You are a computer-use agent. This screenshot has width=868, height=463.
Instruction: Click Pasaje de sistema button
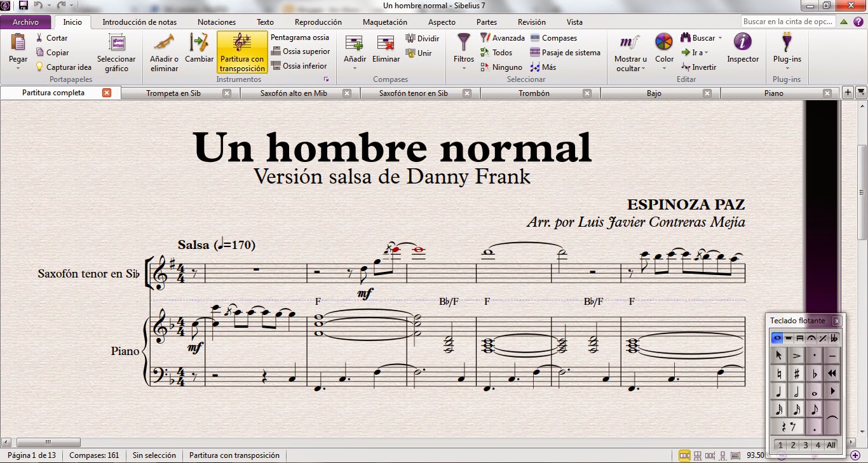566,53
